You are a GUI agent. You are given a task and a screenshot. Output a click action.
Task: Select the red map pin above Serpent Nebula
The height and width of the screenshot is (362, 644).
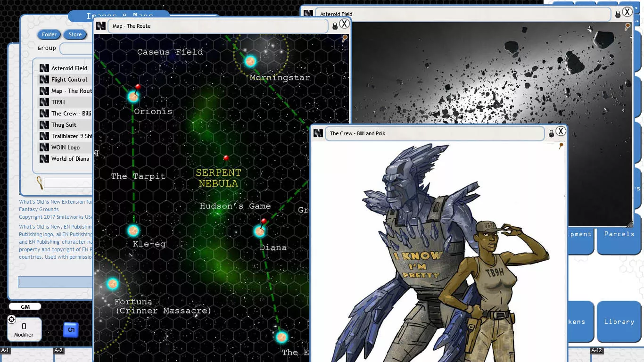point(226,158)
